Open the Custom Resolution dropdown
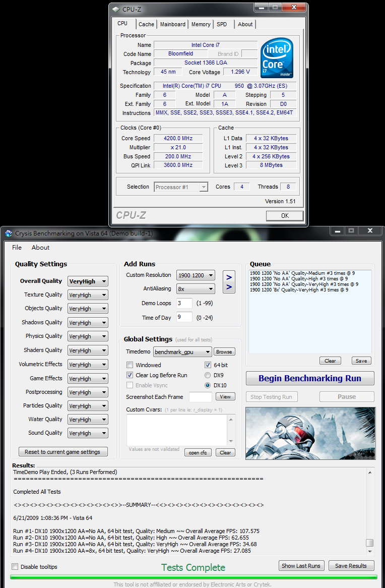Screen dimensions: 385x588 click(x=196, y=275)
